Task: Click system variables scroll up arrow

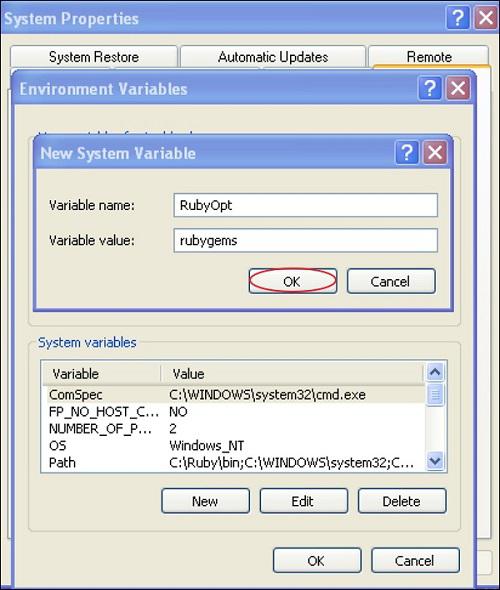Action: click(435, 372)
